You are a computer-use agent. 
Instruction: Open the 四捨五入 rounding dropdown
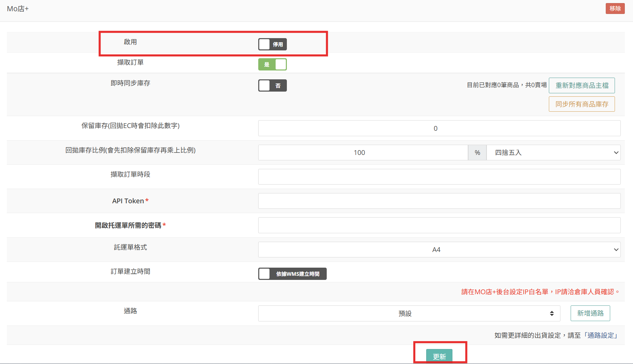[553, 153]
